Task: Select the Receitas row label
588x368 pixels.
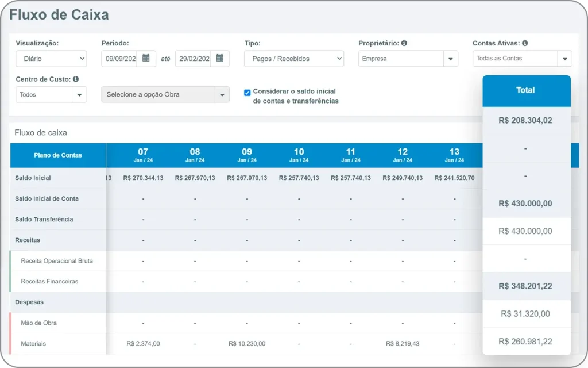Action: tap(28, 240)
